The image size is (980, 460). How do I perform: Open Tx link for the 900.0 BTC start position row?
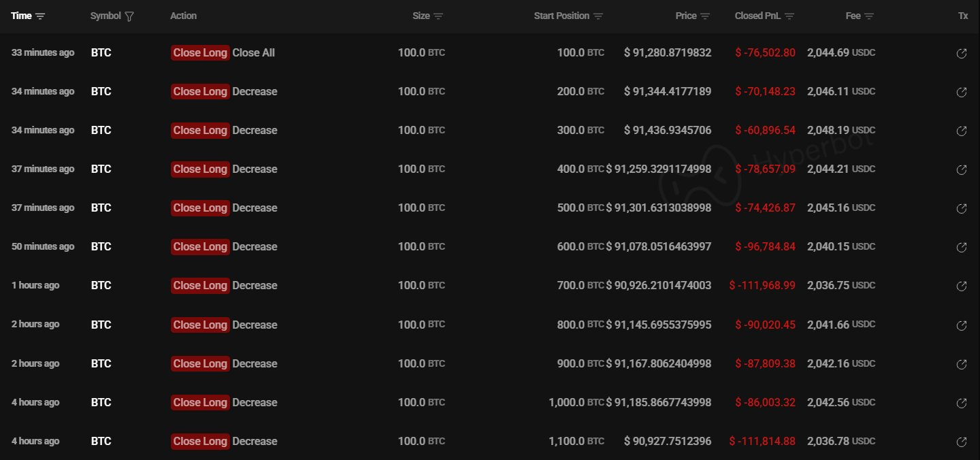point(962,364)
